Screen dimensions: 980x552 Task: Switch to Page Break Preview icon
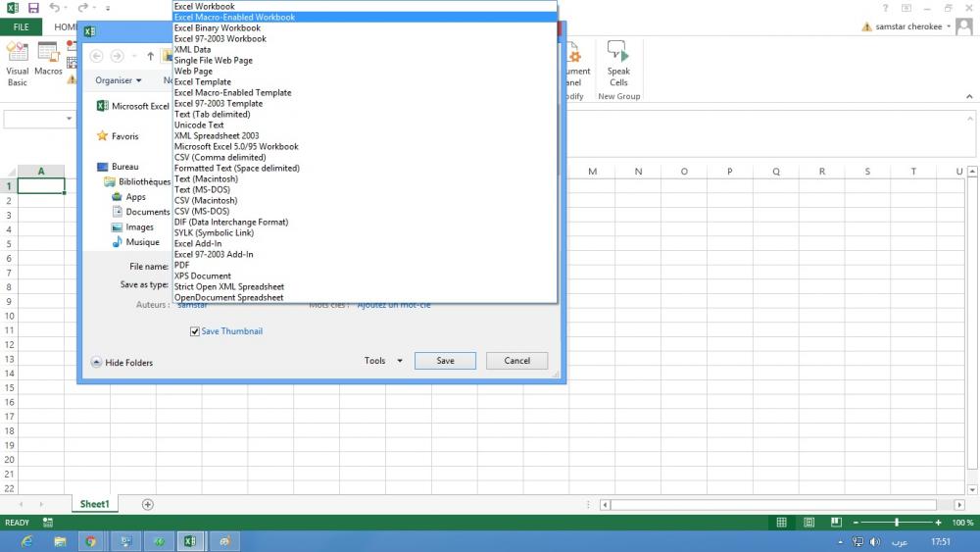coord(836,522)
